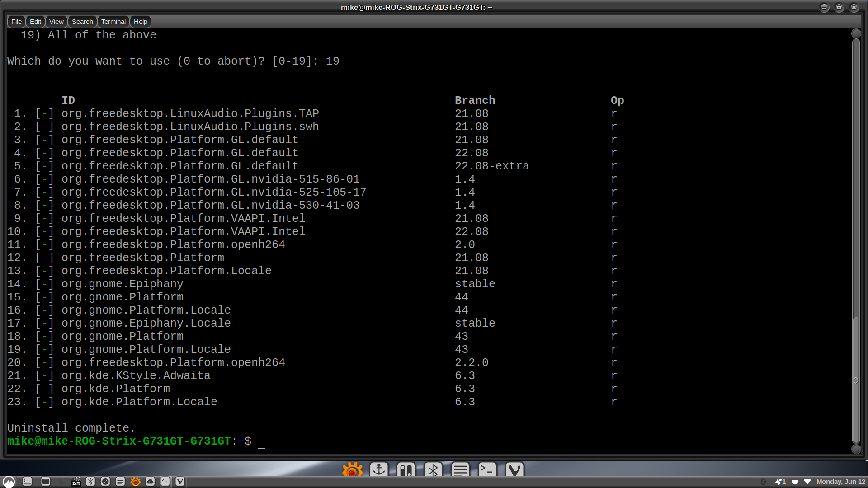The height and width of the screenshot is (488, 868).
Task: Click the 'Op' column header
Action: click(618, 100)
